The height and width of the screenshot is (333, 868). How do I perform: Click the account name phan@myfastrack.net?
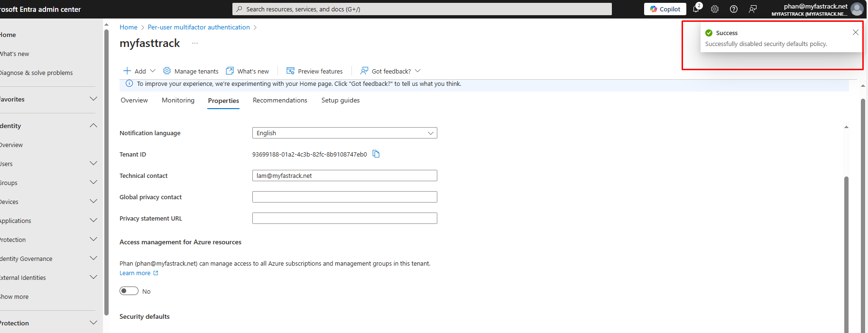click(815, 6)
